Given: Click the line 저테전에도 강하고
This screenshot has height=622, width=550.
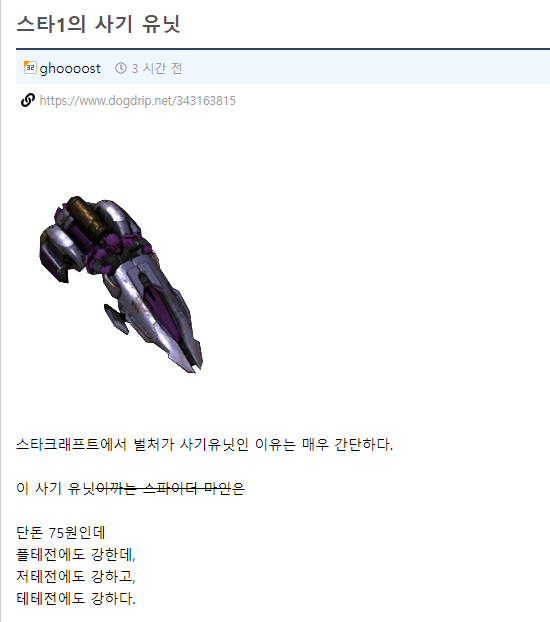Looking at the screenshot, I should [x=76, y=576].
